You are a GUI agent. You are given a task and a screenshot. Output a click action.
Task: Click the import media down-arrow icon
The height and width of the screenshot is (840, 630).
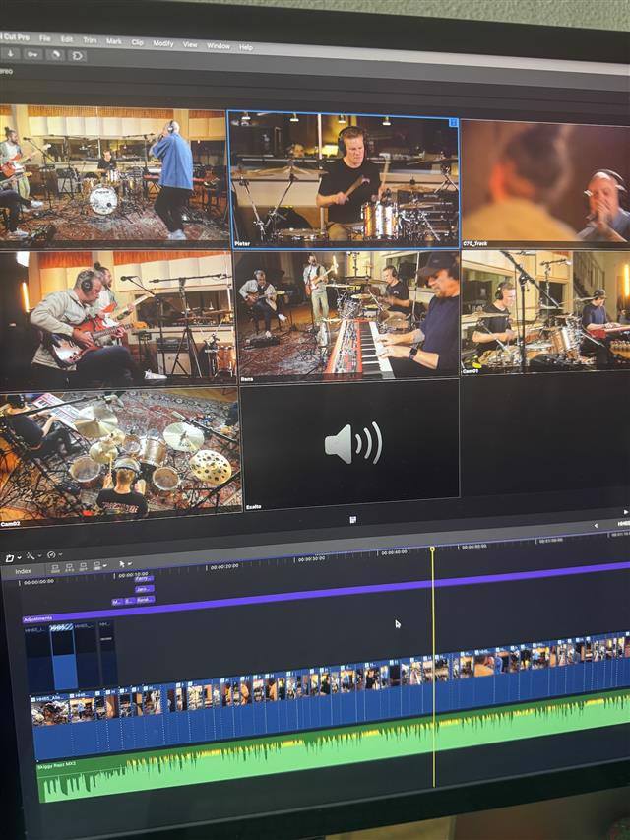(x=10, y=53)
